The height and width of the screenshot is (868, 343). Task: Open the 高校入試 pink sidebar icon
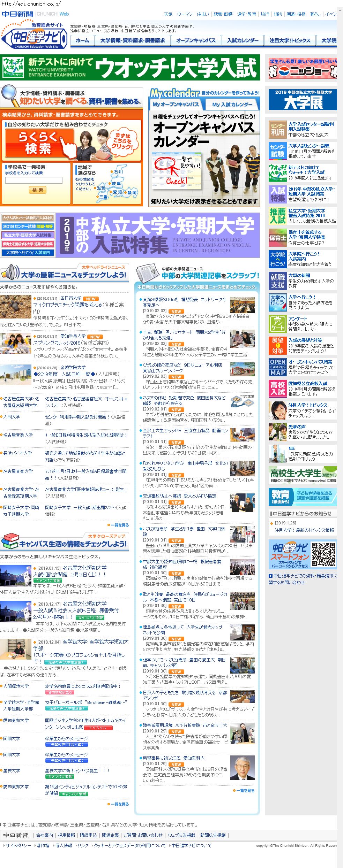[277, 389]
